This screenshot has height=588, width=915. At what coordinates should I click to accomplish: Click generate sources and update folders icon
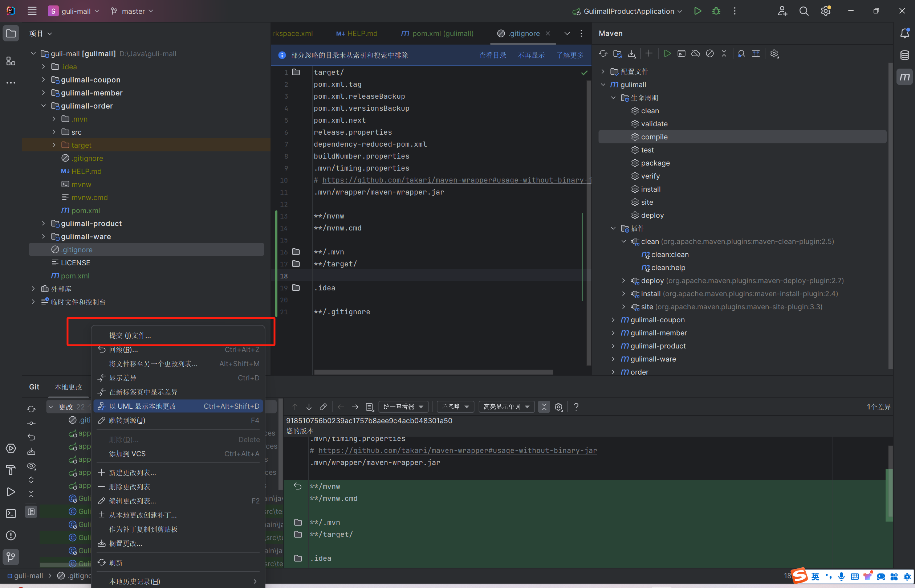pos(617,54)
